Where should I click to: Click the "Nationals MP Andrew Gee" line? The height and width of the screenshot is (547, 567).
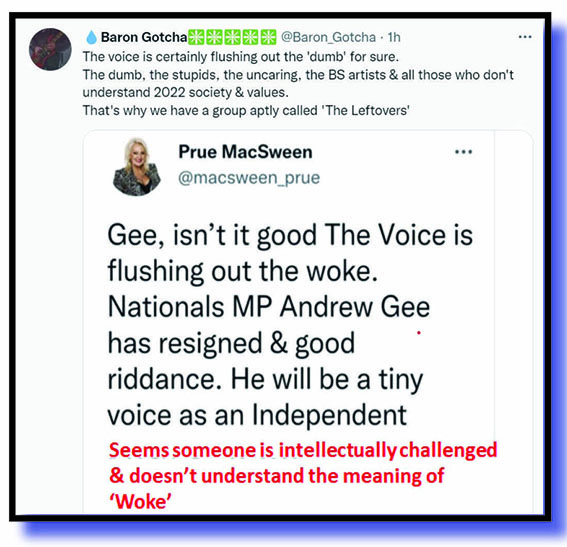click(269, 307)
